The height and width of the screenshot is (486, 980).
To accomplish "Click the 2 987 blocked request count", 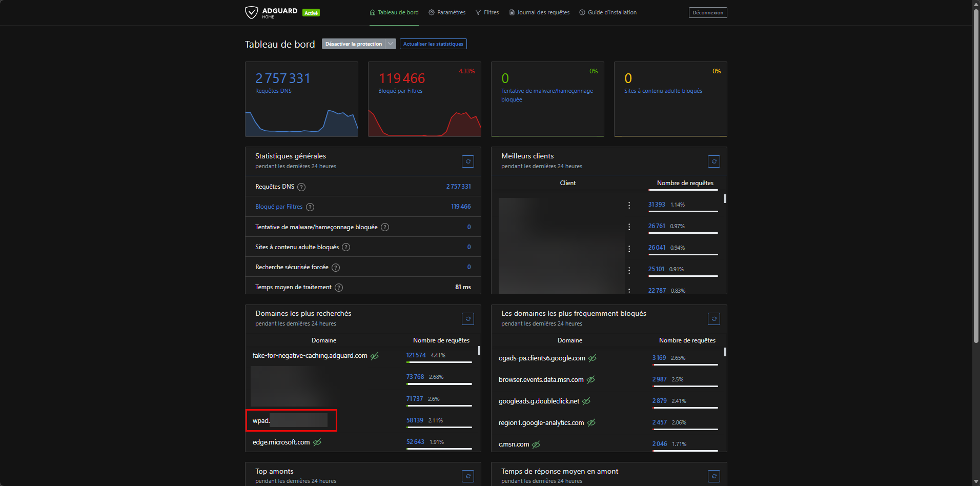I will tap(660, 379).
